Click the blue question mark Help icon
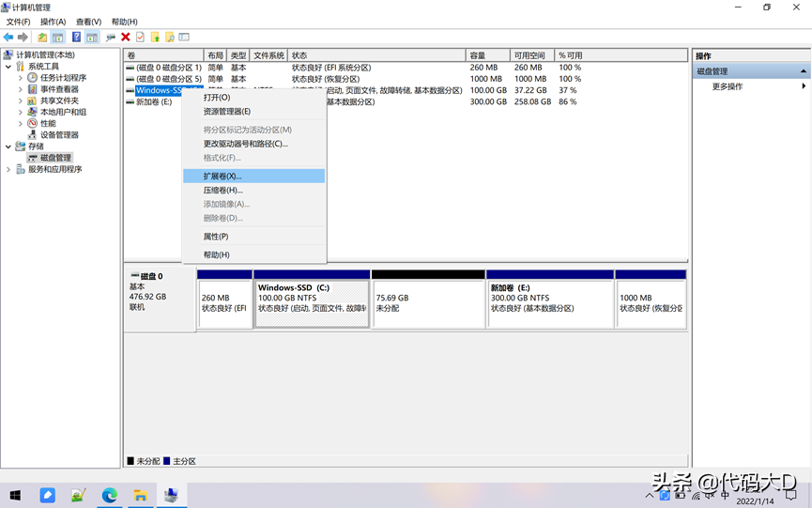Screen dimensions: 812x508 (77, 38)
